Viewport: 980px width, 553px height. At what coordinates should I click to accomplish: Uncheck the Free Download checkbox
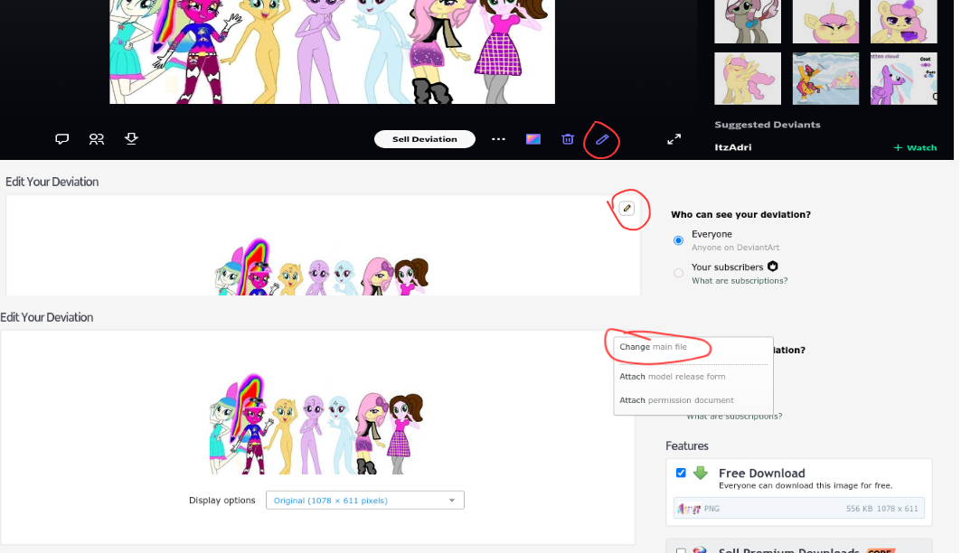click(x=681, y=473)
